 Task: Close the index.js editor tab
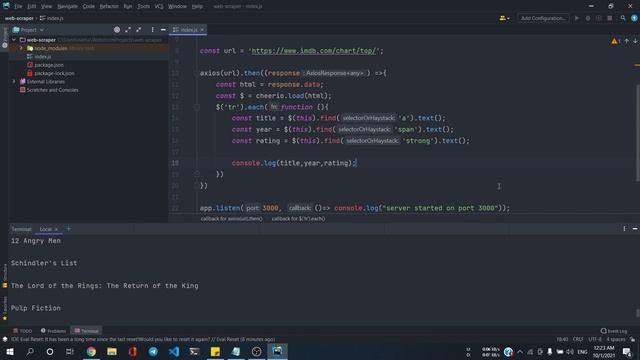click(202, 30)
